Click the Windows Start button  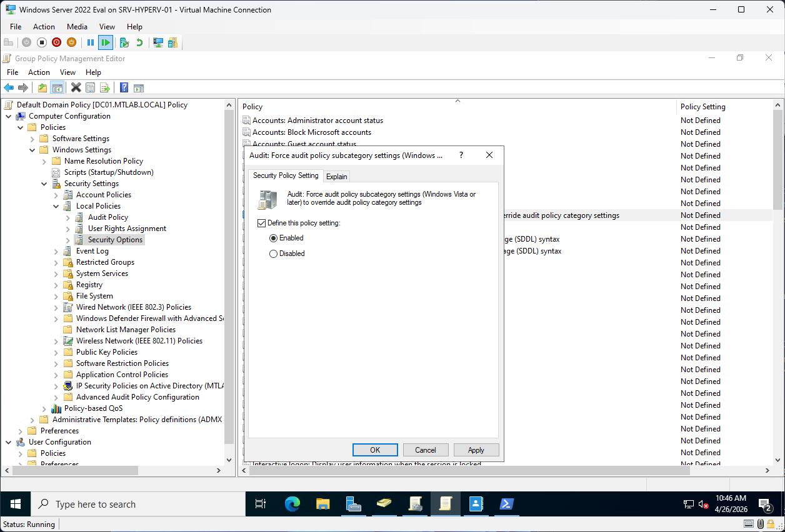[x=16, y=504]
